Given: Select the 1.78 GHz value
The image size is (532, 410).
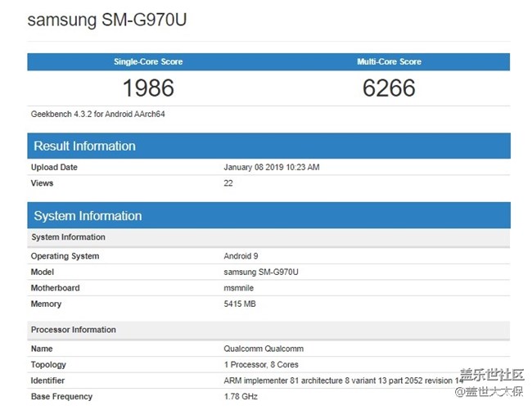Looking at the screenshot, I should [x=241, y=396].
